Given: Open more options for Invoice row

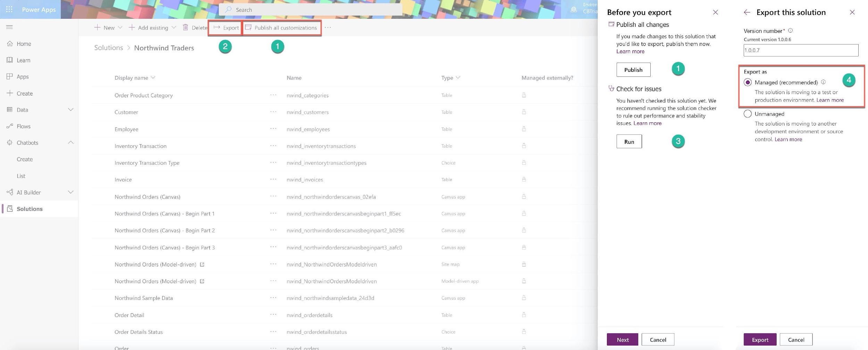Looking at the screenshot, I should tap(273, 179).
